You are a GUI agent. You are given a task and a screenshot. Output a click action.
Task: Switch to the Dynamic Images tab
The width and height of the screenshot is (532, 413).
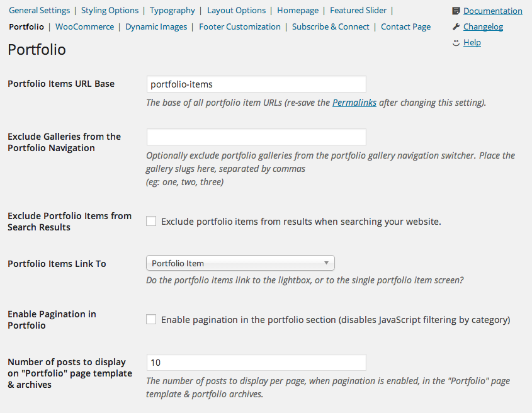(156, 26)
